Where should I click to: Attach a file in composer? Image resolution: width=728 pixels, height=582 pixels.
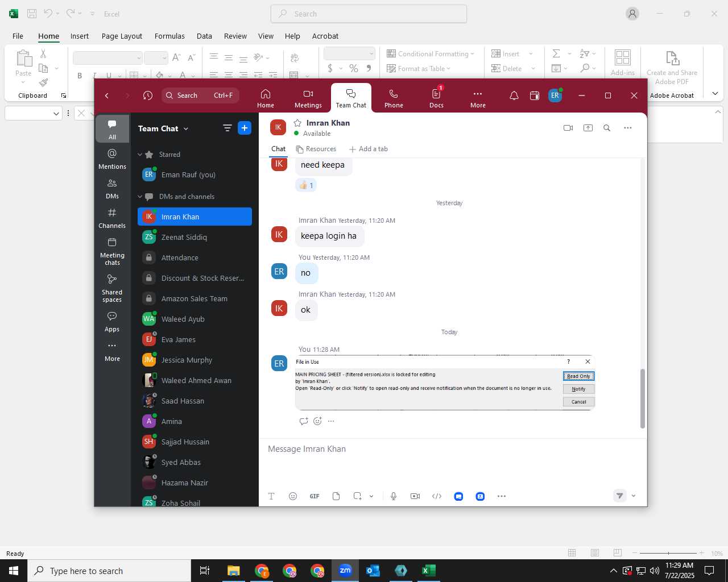click(x=336, y=496)
